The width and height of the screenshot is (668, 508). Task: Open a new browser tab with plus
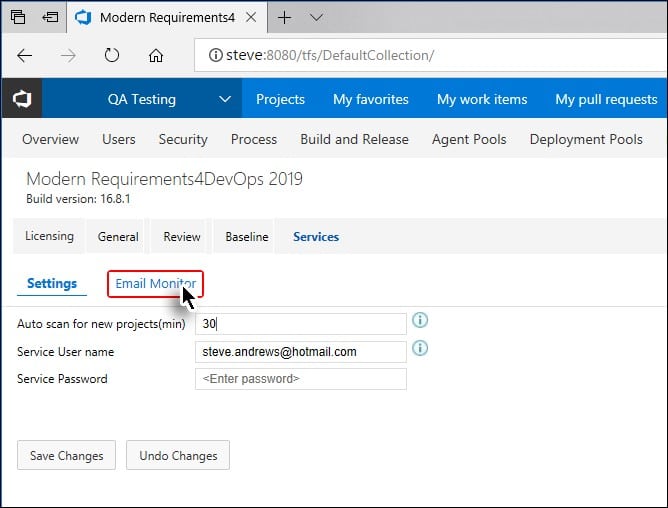(x=284, y=17)
